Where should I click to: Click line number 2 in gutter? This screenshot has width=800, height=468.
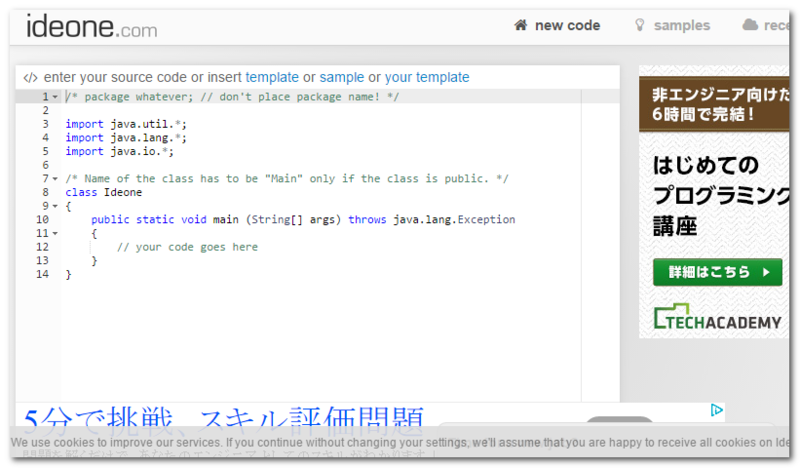pos(45,110)
